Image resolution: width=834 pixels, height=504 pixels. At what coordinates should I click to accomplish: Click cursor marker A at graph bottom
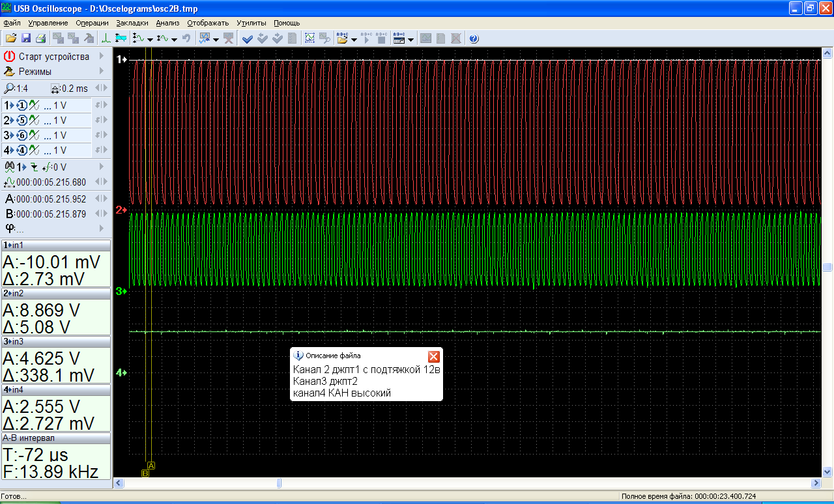click(x=151, y=466)
